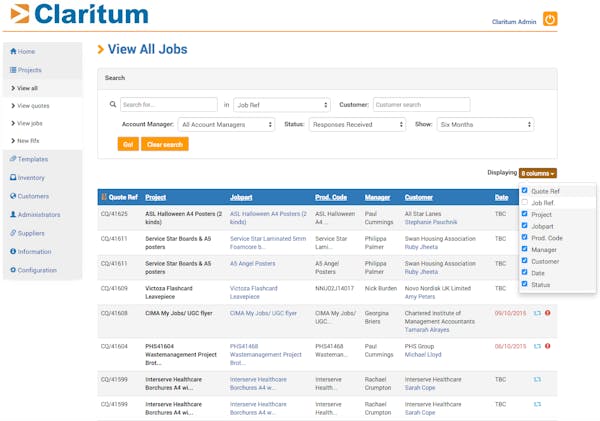Click refresh icon on last CQ/41599 row
The image size is (600, 421).
pyautogui.click(x=537, y=404)
